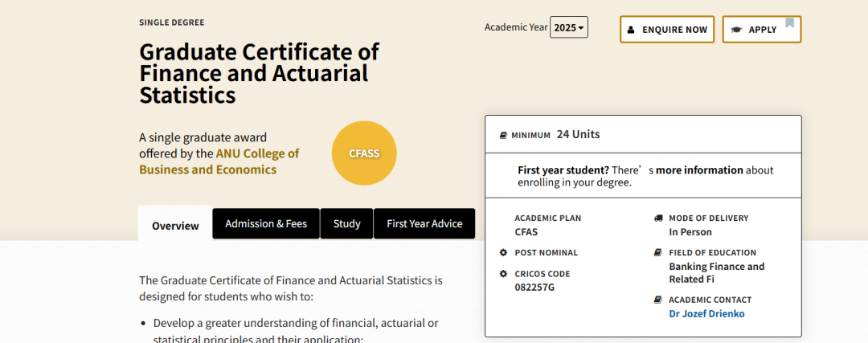
Task: Click the person icon in Enquire Now
Action: 631,30
